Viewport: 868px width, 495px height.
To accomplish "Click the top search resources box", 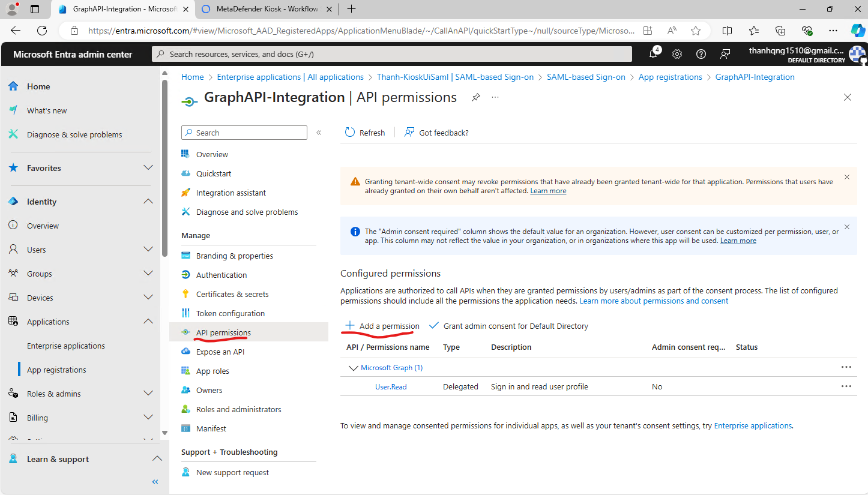I will (392, 54).
